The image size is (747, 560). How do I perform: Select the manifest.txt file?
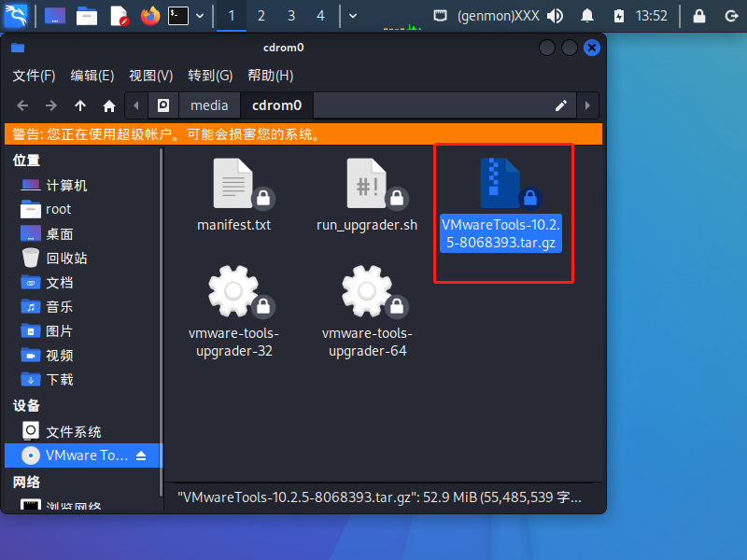coord(234,195)
